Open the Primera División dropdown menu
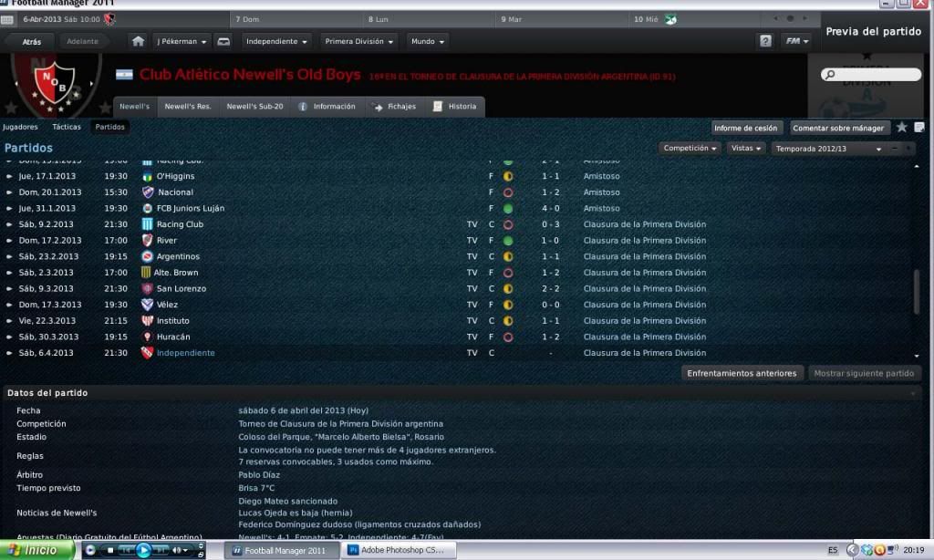The image size is (934, 560). [x=359, y=42]
